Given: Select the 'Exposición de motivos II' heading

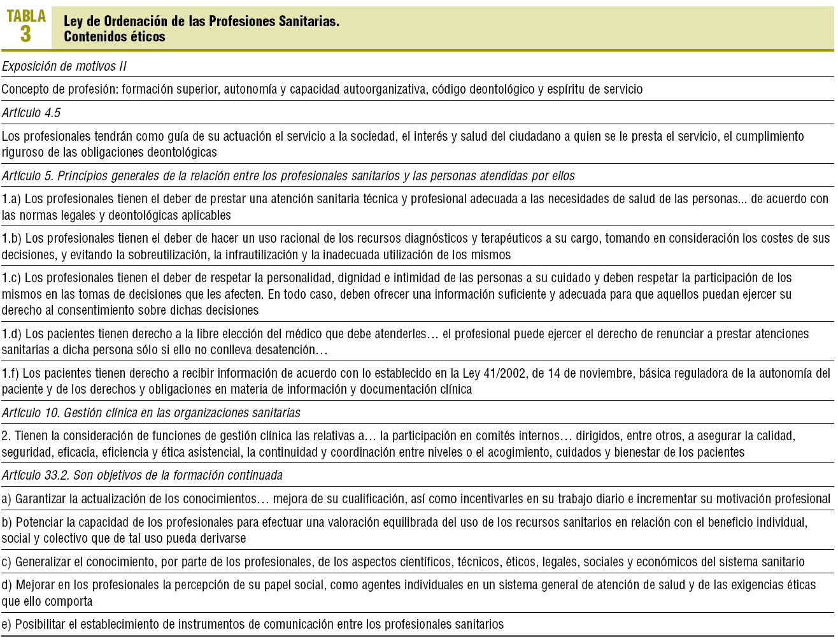Looking at the screenshot, I should point(64,66).
